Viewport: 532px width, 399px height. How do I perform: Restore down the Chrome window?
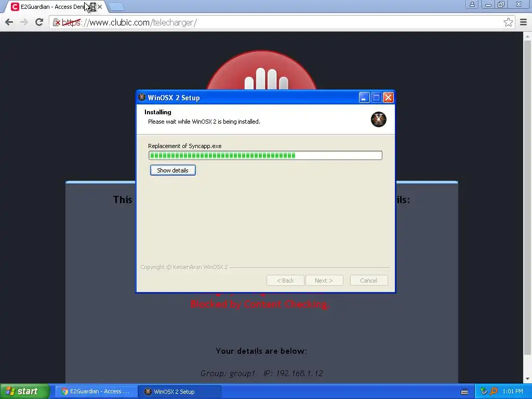coord(501,4)
